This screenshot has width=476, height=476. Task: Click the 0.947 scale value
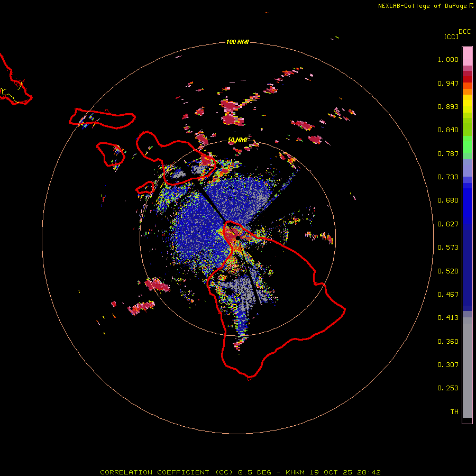[x=448, y=83]
